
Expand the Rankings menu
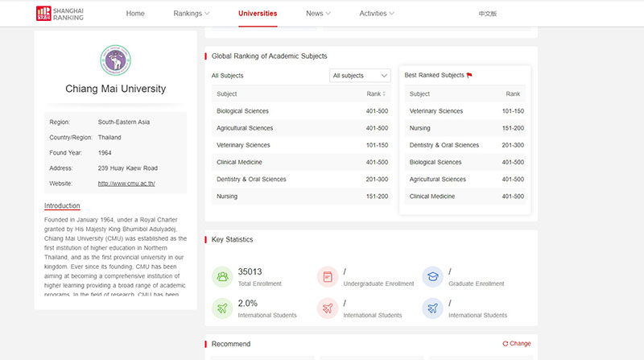[x=192, y=14]
